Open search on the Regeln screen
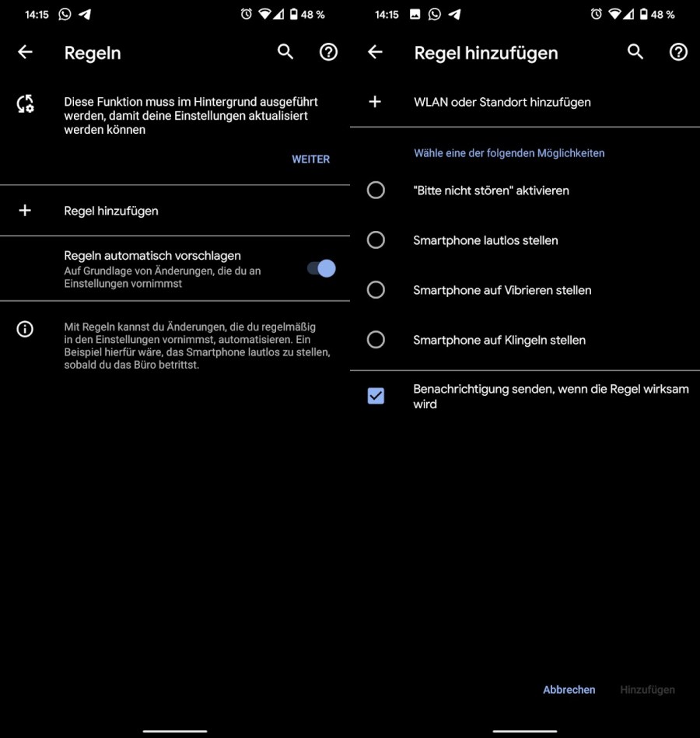The width and height of the screenshot is (700, 738). [x=285, y=52]
